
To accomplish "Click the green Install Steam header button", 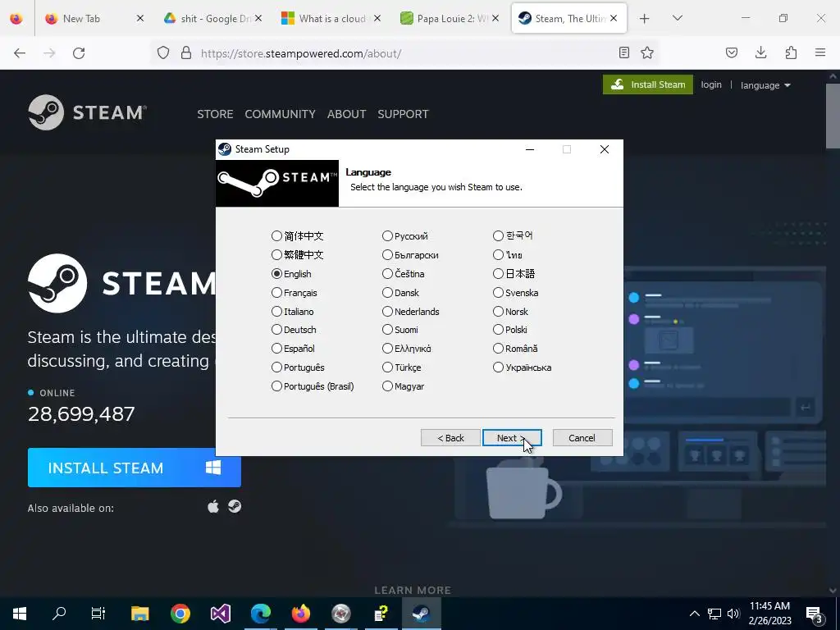I will (648, 84).
